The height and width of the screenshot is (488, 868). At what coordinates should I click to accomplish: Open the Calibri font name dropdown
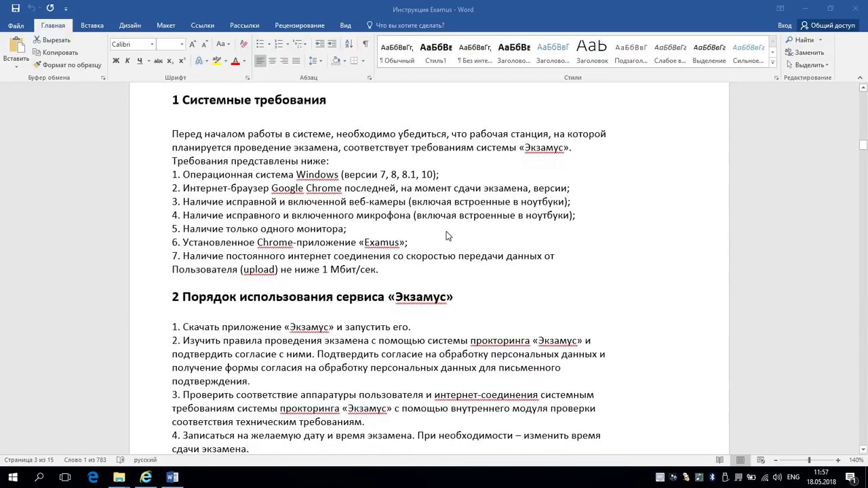point(151,44)
